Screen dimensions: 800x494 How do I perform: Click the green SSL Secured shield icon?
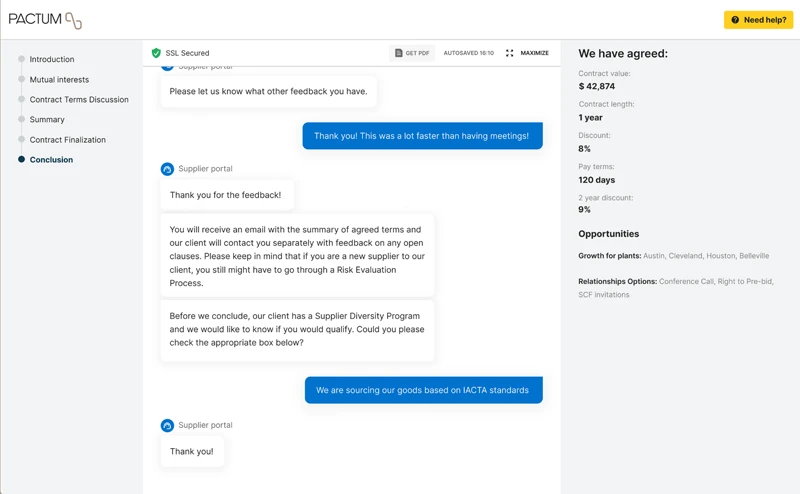156,53
